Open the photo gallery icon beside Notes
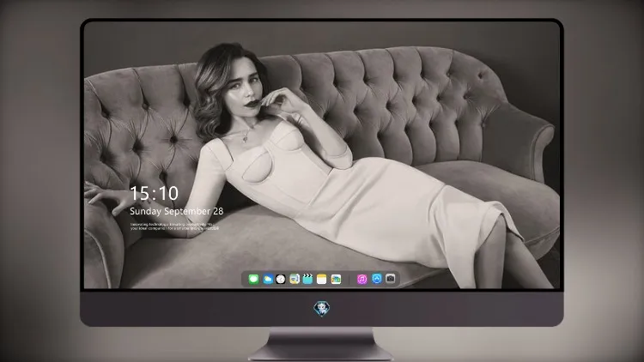 (x=336, y=279)
